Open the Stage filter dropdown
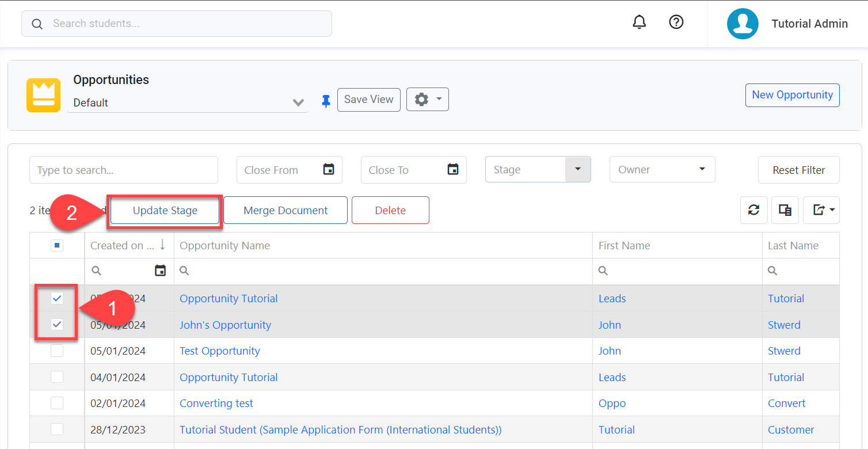Screen dimensions: 868x449 pos(578,169)
